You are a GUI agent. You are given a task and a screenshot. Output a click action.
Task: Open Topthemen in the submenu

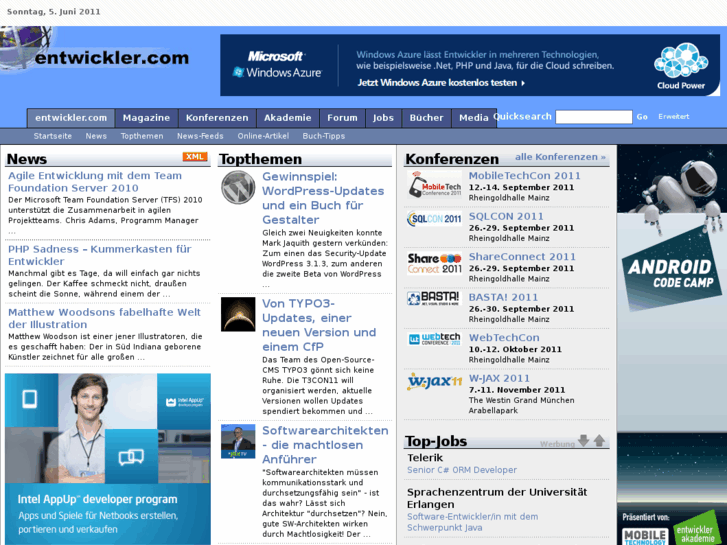coord(142,136)
